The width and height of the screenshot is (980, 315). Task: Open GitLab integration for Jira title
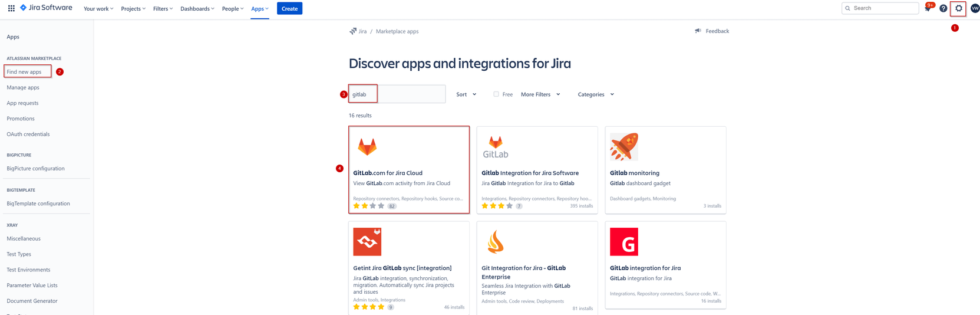(645, 268)
